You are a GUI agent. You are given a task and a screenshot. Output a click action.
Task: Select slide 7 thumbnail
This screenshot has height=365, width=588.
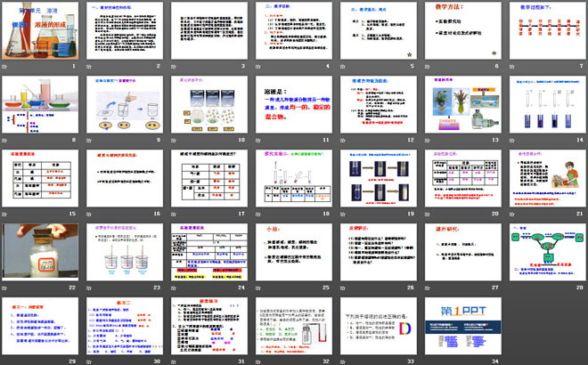[548, 31]
